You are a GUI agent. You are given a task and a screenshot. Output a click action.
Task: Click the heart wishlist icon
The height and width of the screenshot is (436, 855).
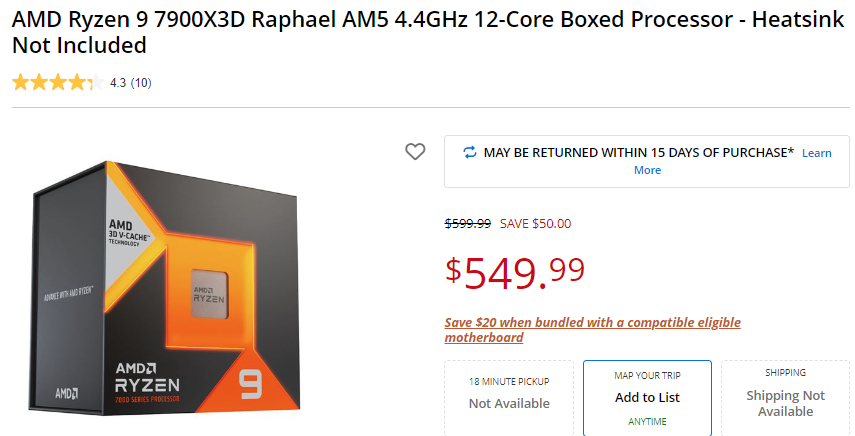[415, 151]
